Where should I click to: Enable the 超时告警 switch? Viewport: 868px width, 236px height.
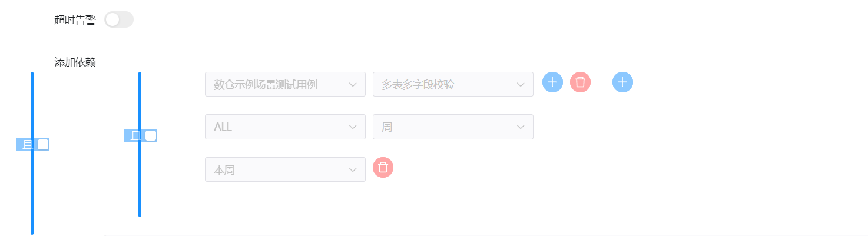[x=119, y=19]
